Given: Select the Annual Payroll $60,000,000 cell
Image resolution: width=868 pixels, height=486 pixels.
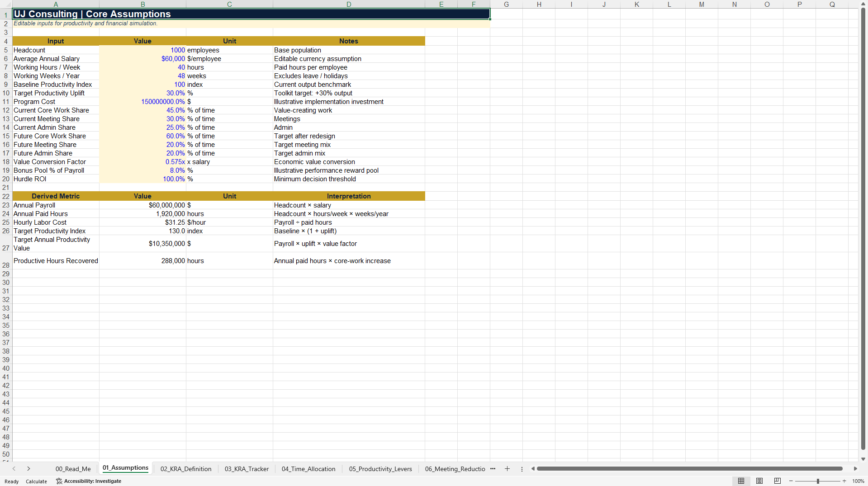Looking at the screenshot, I should [142, 205].
